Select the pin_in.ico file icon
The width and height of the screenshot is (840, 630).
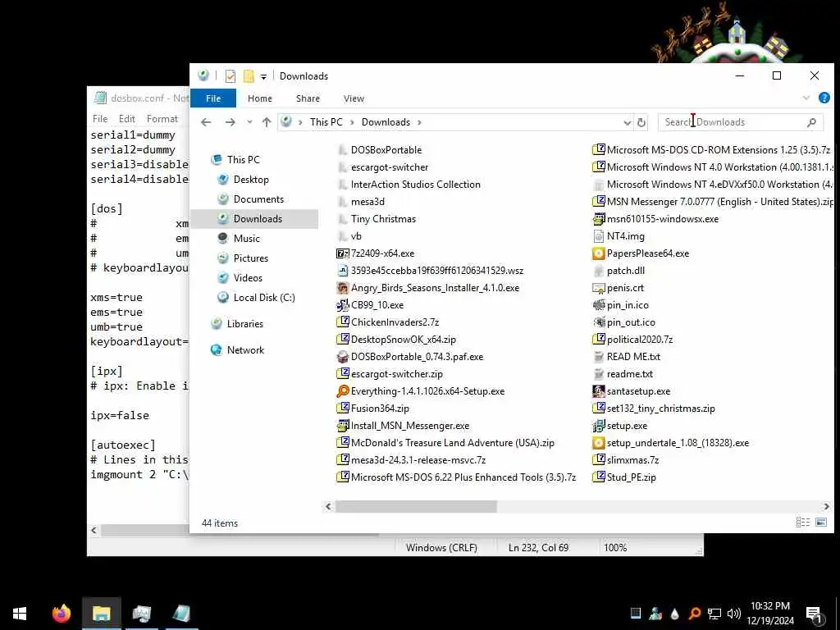coord(598,305)
